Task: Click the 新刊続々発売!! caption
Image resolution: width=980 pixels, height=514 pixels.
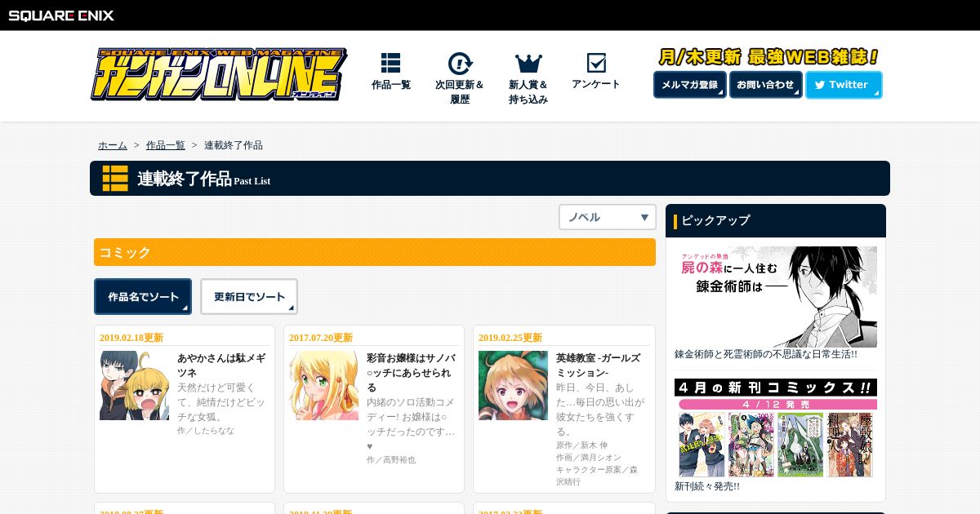Action: tap(707, 486)
